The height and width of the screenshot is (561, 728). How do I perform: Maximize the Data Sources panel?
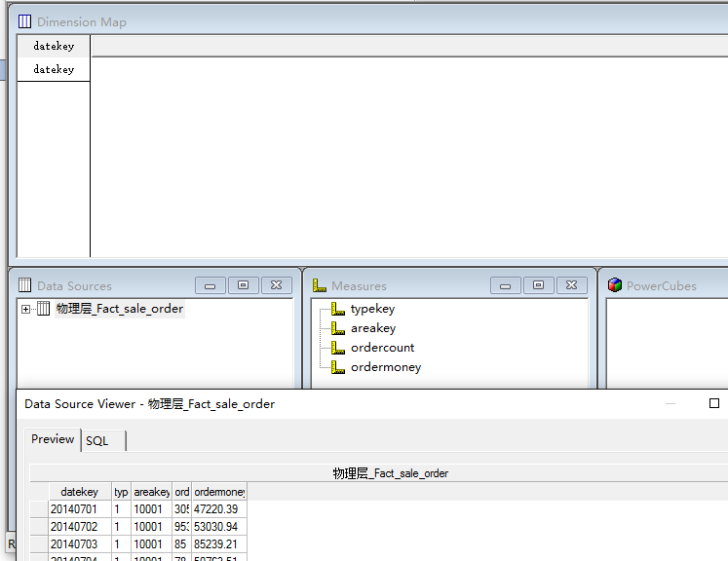[244, 285]
